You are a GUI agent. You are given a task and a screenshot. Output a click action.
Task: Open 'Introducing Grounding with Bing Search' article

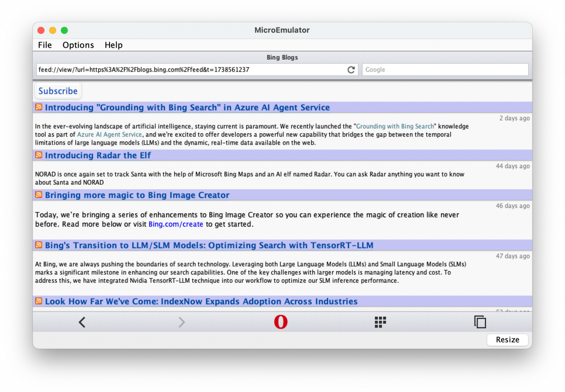[x=187, y=108]
